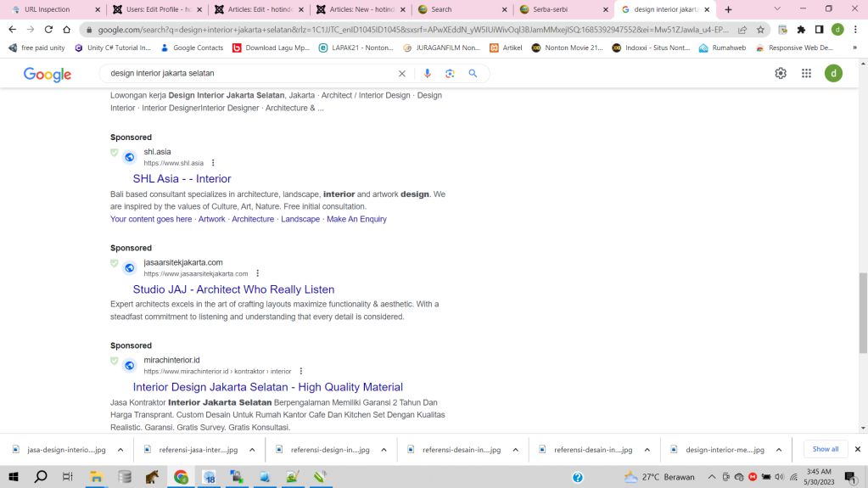Click in the Google search input field
Image resolution: width=868 pixels, height=488 pixels.
tap(250, 74)
